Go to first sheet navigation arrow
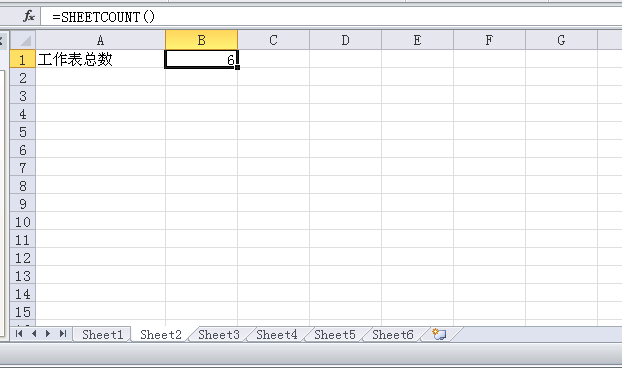Screen dimensions: 622x368 [19, 334]
